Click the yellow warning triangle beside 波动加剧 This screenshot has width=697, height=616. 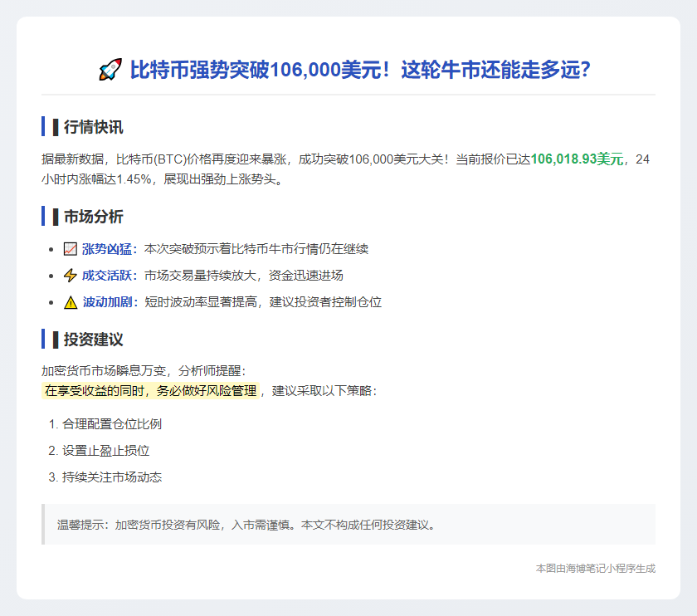coord(71,302)
